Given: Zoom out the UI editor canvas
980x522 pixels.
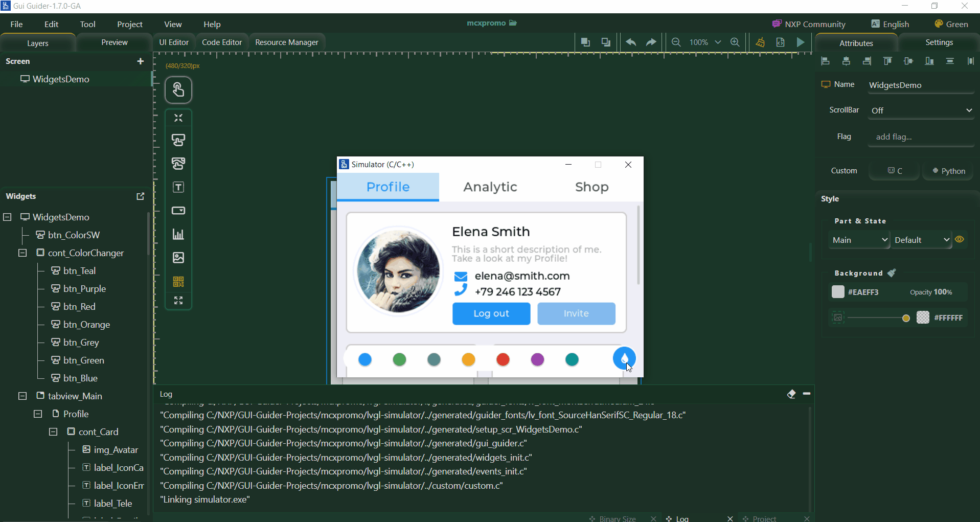Looking at the screenshot, I should click(x=676, y=42).
